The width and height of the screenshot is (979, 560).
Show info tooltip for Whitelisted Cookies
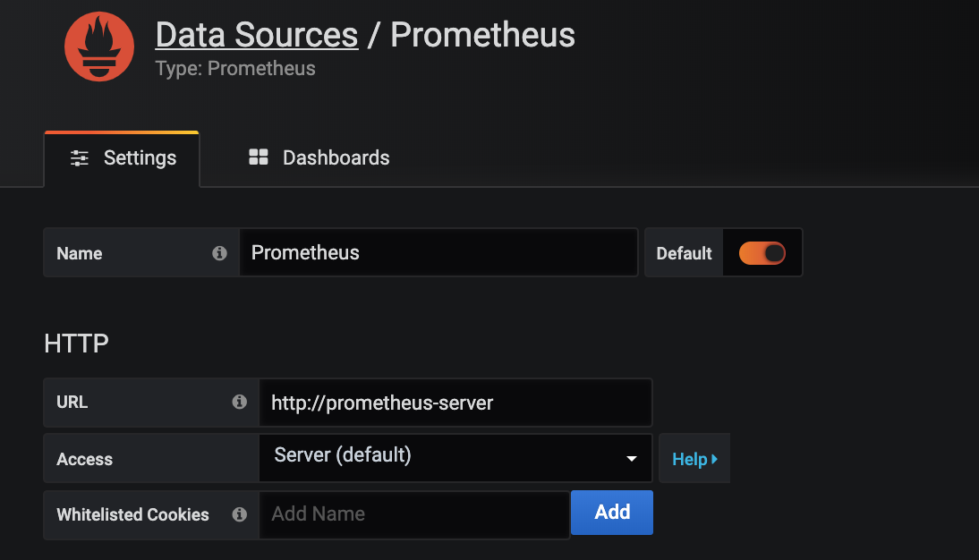click(239, 514)
